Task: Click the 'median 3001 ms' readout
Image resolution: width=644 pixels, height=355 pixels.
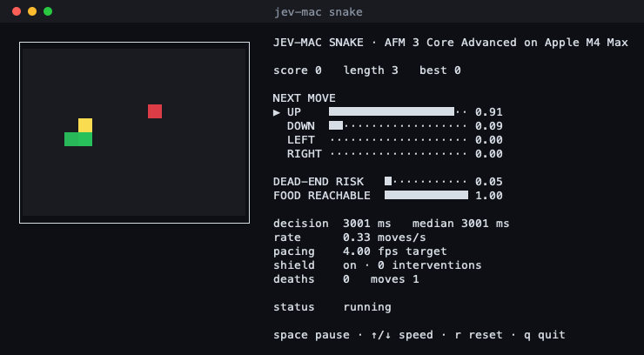Action: 460,224
